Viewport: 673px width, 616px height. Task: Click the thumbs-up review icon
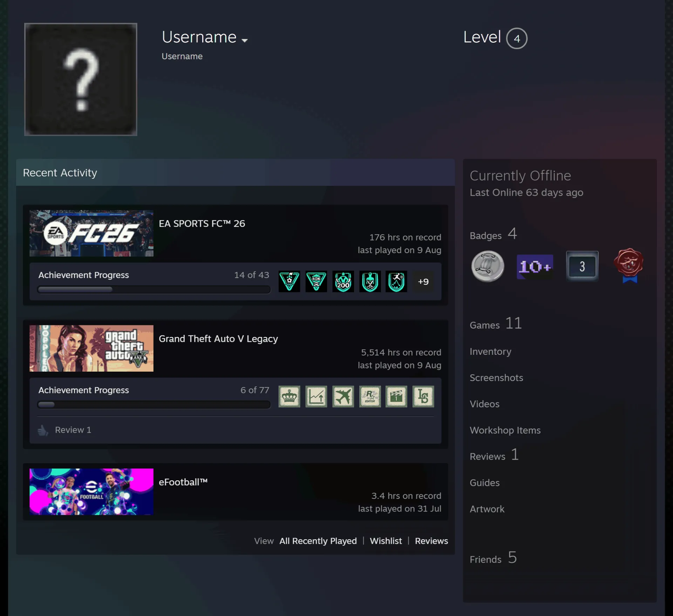pyautogui.click(x=43, y=430)
